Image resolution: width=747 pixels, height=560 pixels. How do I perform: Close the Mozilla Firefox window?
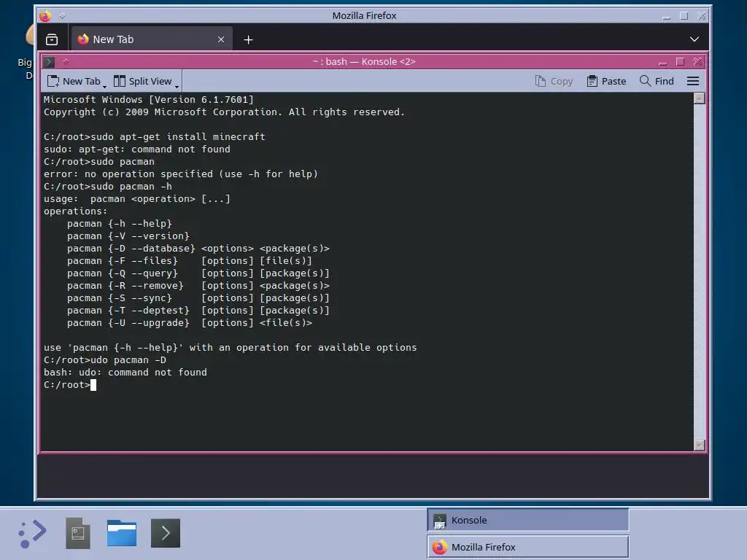[701, 16]
